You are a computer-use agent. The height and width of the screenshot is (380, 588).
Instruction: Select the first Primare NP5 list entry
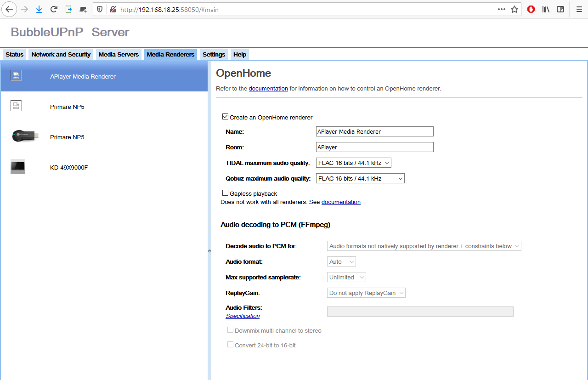tap(104, 107)
